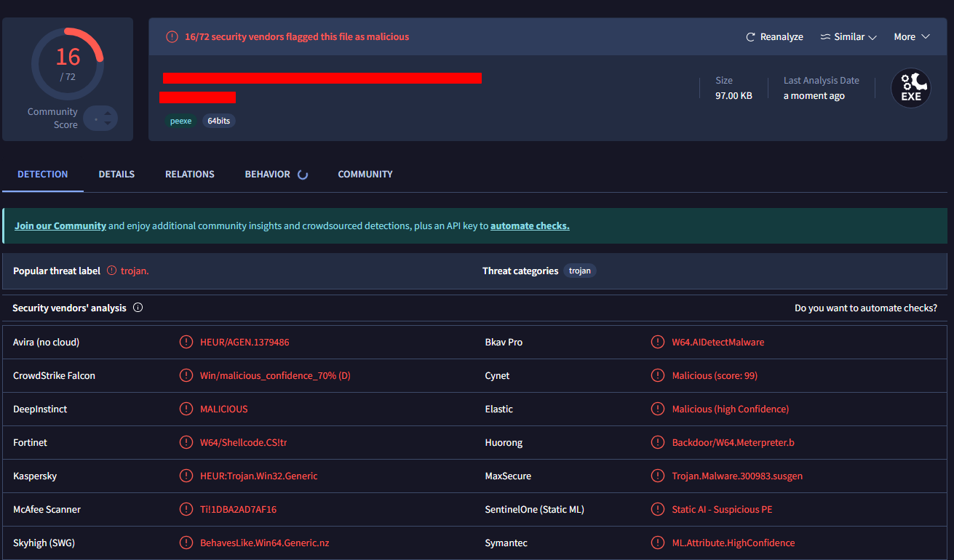Click the warning icon beside trojan. label
Screen dimensions: 954x560
pyautogui.click(x=111, y=271)
